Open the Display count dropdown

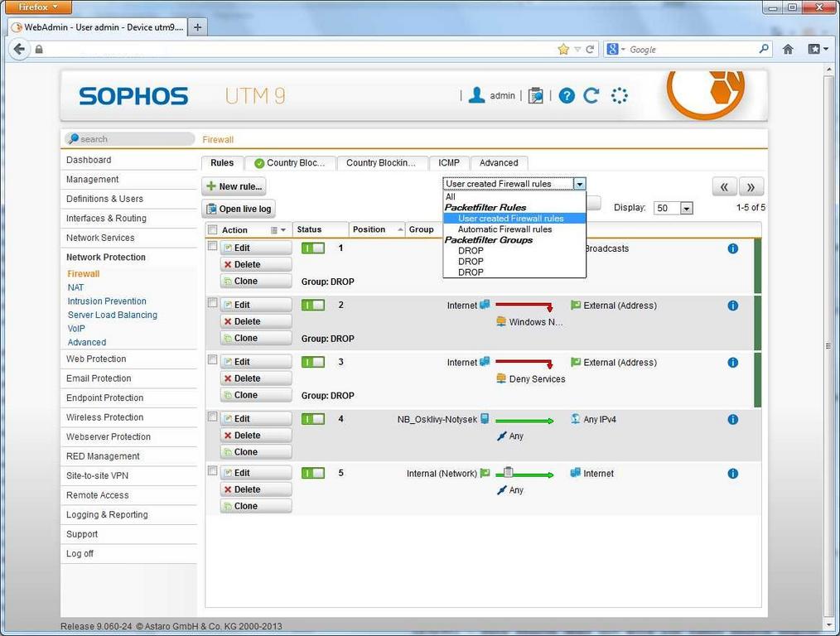[686, 208]
